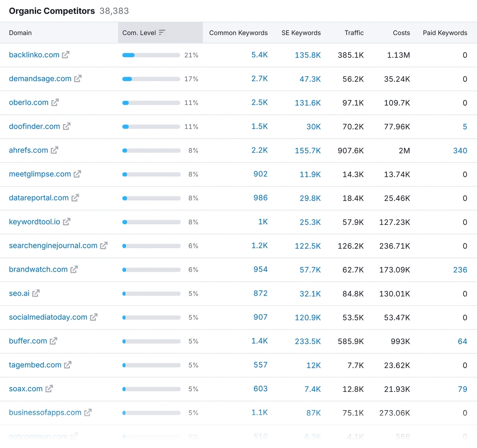Click backlinko.com's competition level progress bar
The image size is (477, 448).
(151, 55)
